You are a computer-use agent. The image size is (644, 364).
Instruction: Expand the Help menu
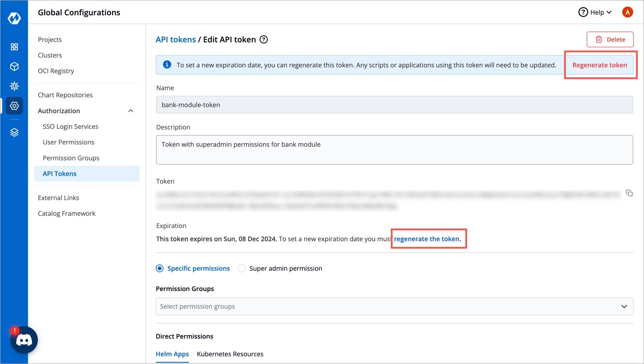click(x=595, y=13)
